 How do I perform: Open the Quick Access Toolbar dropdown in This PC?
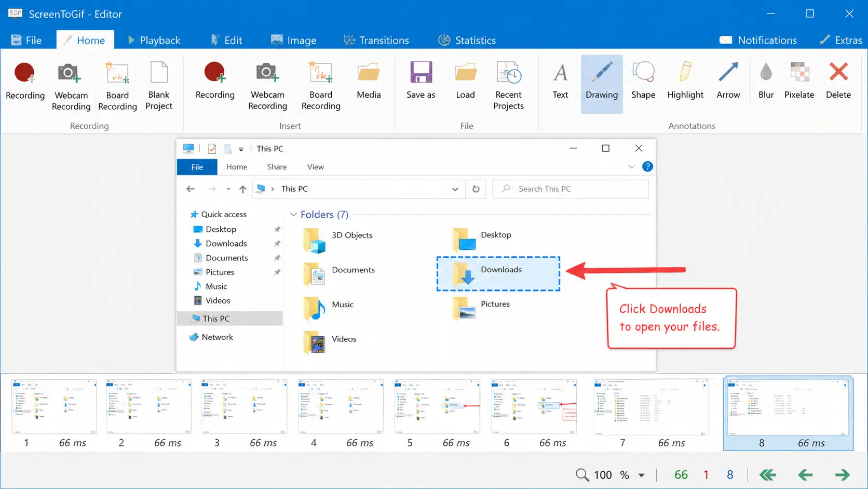pos(241,149)
